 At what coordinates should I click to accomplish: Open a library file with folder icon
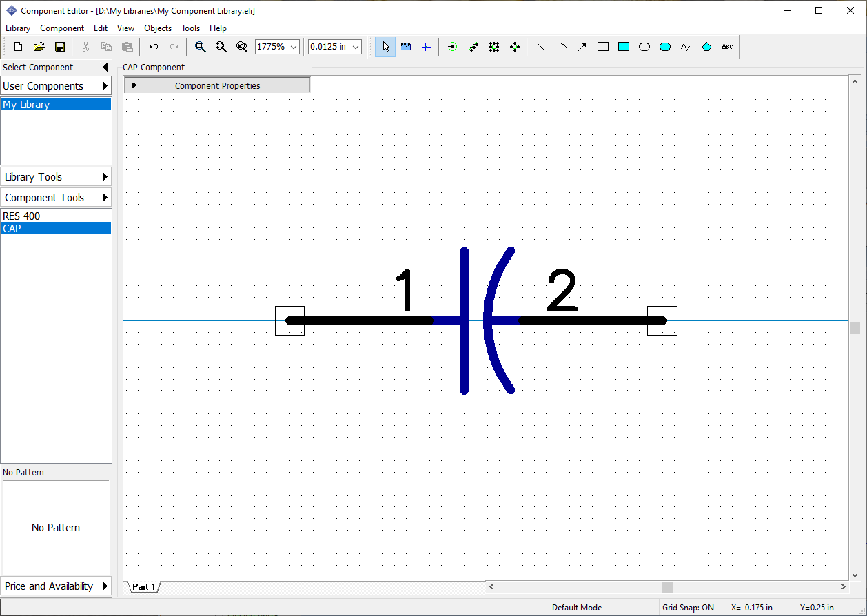[x=39, y=47]
